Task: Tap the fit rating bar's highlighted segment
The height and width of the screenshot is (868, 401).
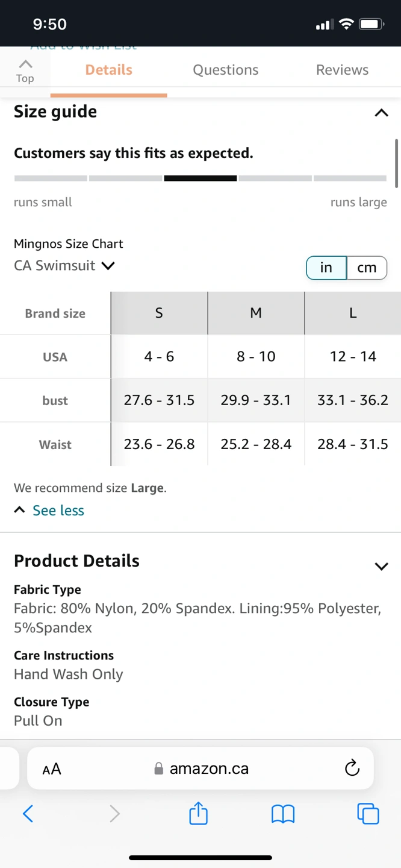Action: coord(200,178)
